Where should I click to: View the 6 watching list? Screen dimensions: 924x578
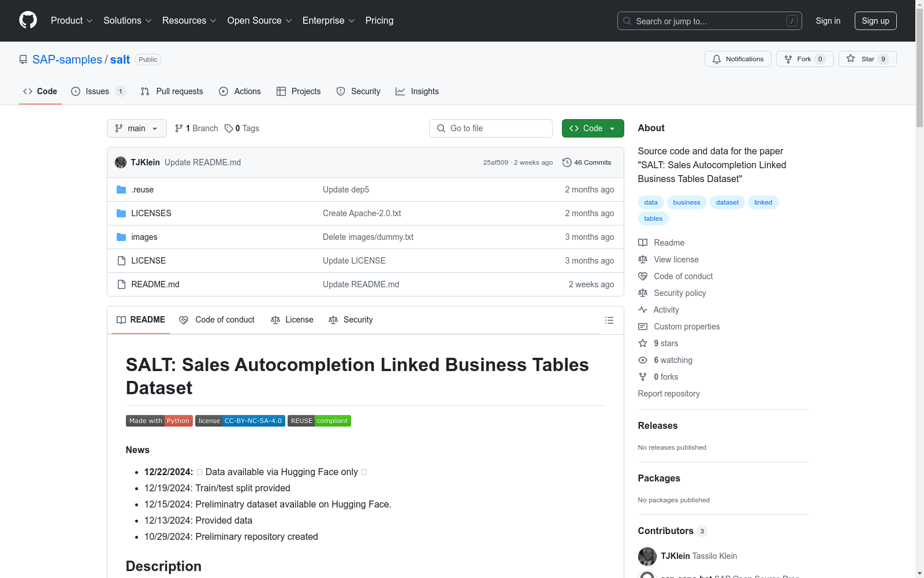point(665,360)
